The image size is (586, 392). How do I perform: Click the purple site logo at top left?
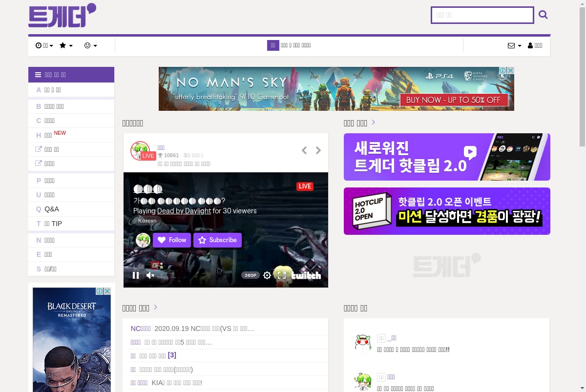tap(62, 15)
